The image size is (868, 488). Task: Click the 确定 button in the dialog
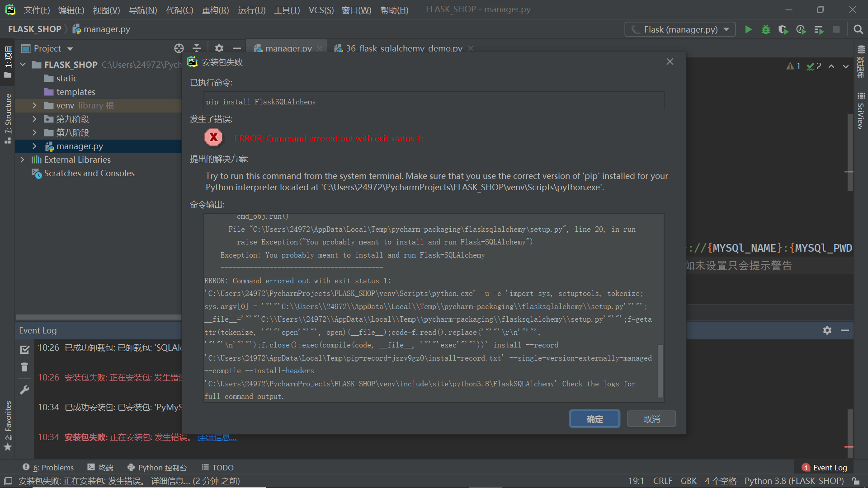[594, 419]
